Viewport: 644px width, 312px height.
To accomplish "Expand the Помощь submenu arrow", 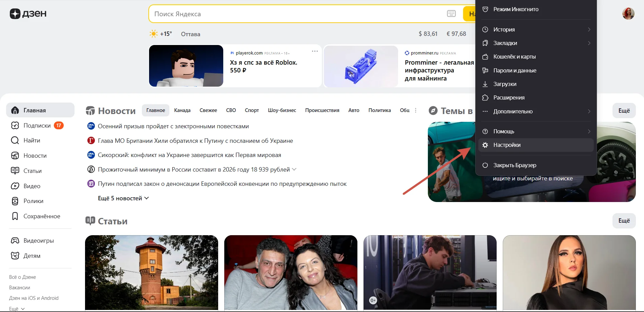I will [x=589, y=131].
